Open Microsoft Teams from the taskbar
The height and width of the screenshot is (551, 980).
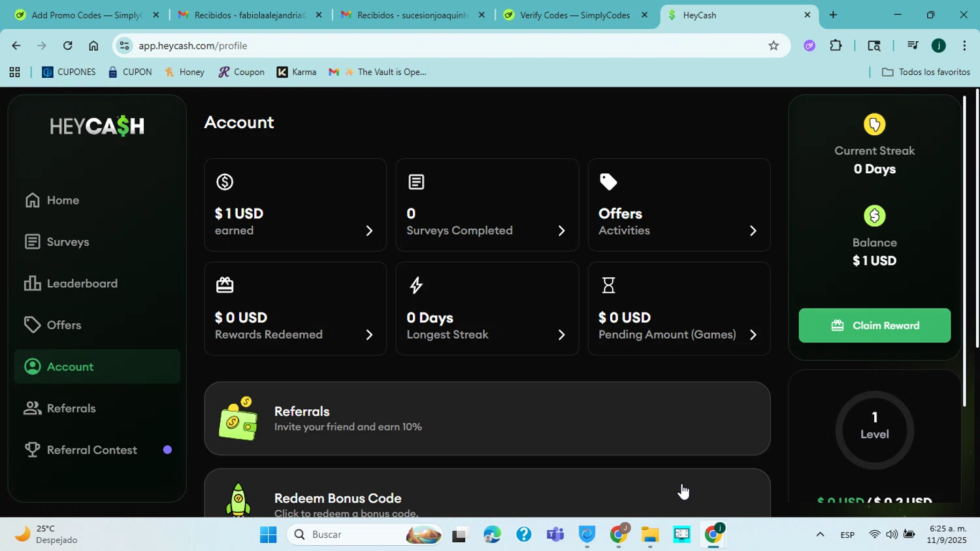coord(555,535)
